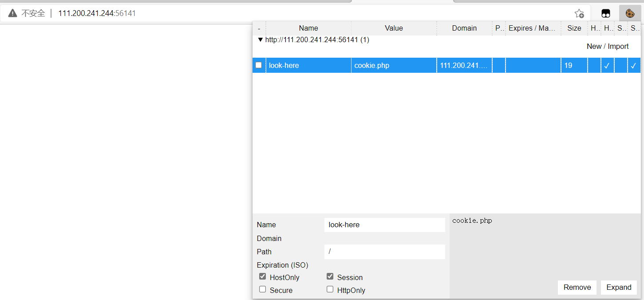Image resolution: width=644 pixels, height=300 pixels.
Task: Click the Expiration (ISO) label
Action: pos(282,265)
